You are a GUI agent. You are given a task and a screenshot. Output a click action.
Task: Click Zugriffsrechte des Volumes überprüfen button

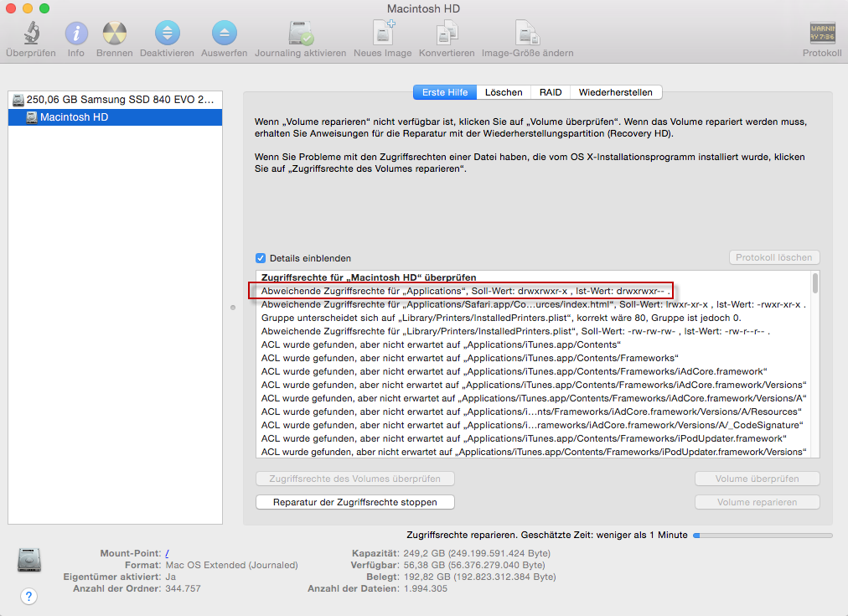click(x=354, y=479)
